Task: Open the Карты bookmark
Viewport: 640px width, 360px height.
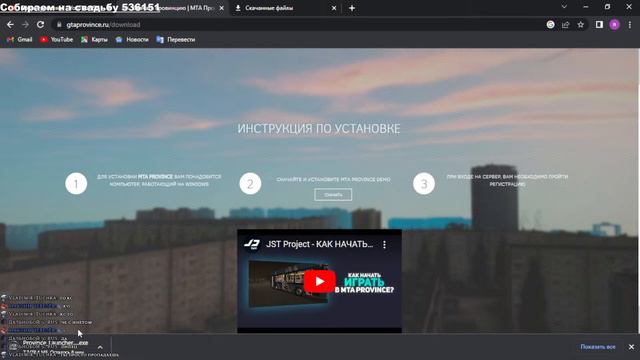Action: pos(94,40)
